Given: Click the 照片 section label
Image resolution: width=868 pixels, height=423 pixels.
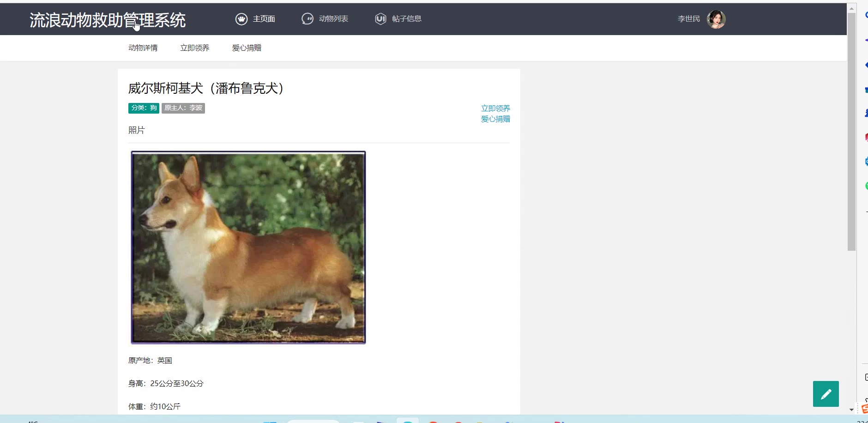Looking at the screenshot, I should tap(136, 131).
